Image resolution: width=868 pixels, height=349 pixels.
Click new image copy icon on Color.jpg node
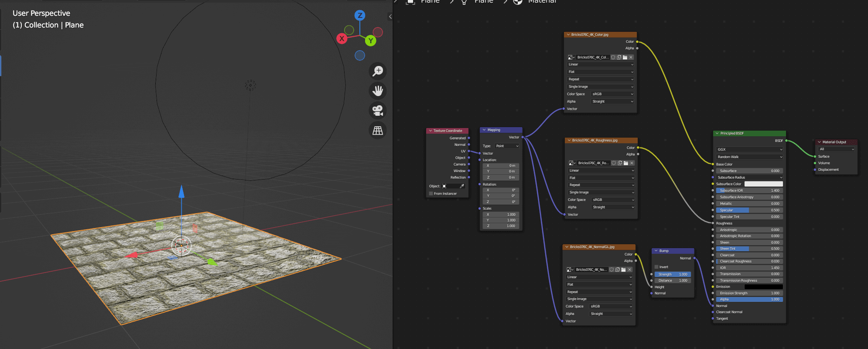619,57
